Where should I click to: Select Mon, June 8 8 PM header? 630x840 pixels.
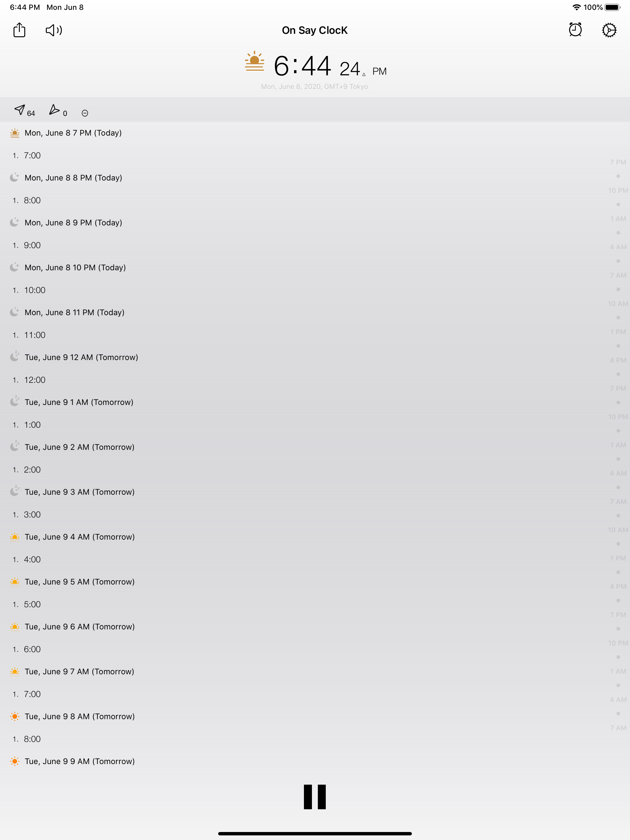click(x=73, y=178)
